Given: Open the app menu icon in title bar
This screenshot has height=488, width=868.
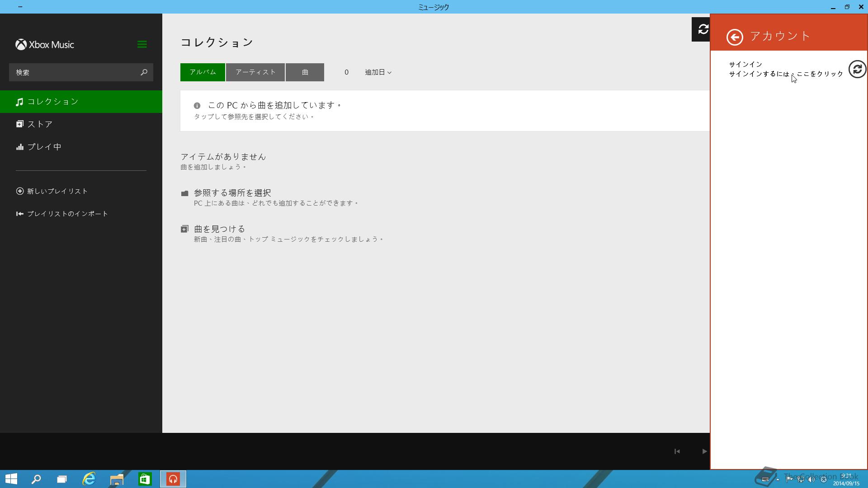Looking at the screenshot, I should coord(20,7).
